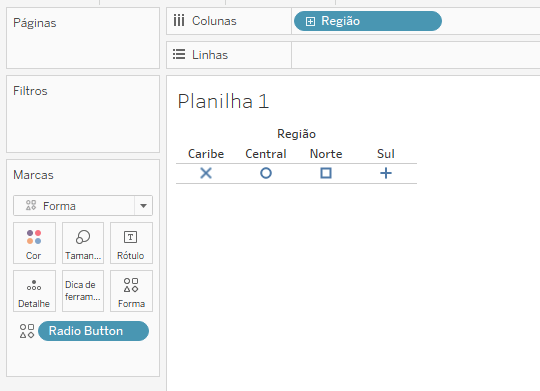The image size is (540, 391).
Task: Select the X mark under Caribe
Action: click(x=206, y=173)
